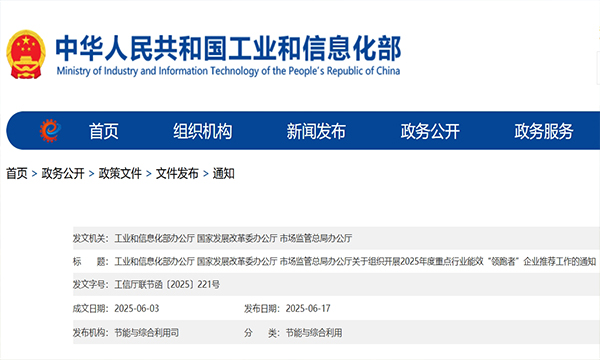Go to 新闻发布 section
The image size is (600, 360).
[316, 131]
